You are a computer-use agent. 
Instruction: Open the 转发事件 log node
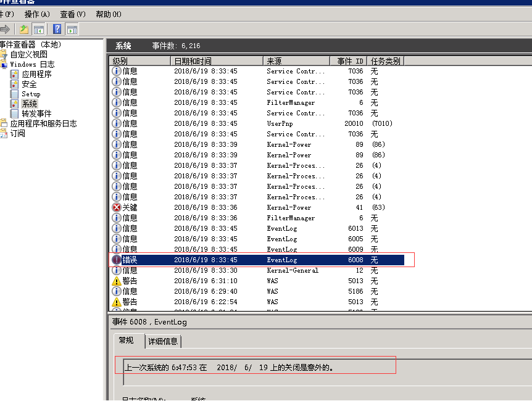click(x=36, y=114)
